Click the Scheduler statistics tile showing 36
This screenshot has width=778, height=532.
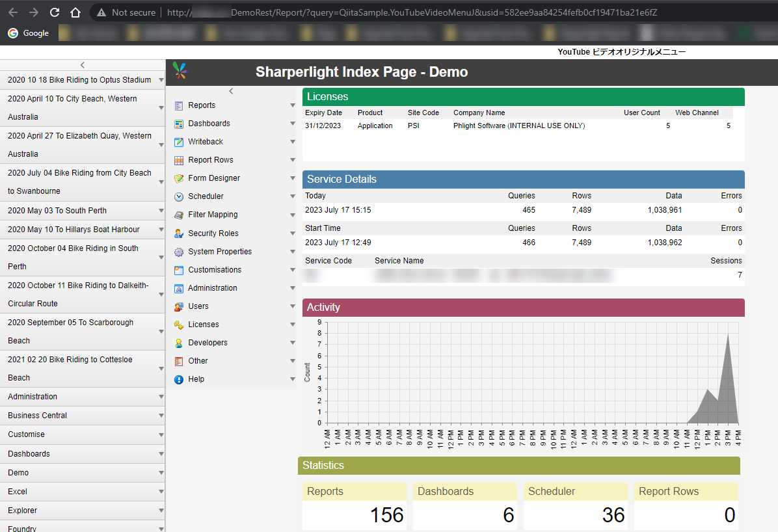[576, 506]
